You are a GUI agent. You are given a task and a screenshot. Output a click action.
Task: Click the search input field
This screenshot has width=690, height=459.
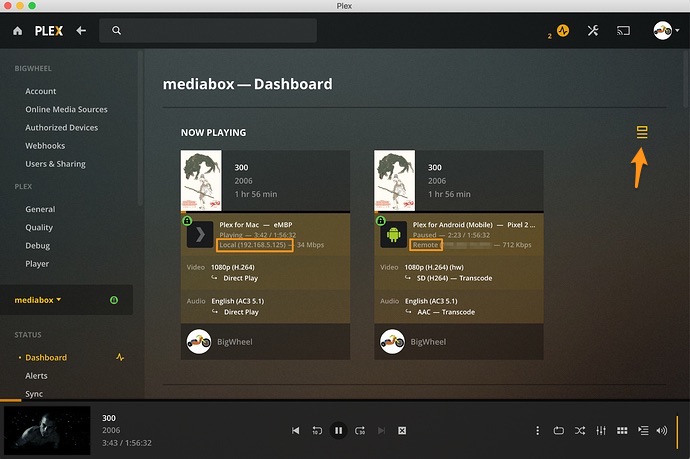[x=208, y=31]
